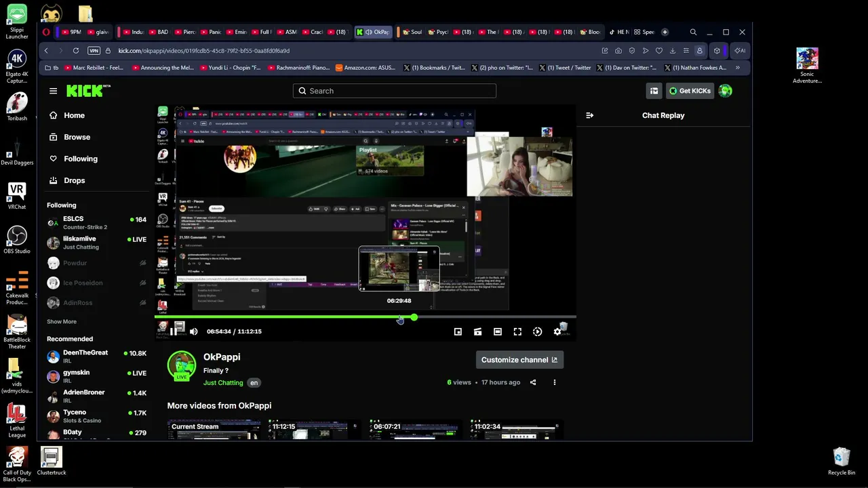Open the playback speed control
Screen dimensions: 868x488
[537, 331]
